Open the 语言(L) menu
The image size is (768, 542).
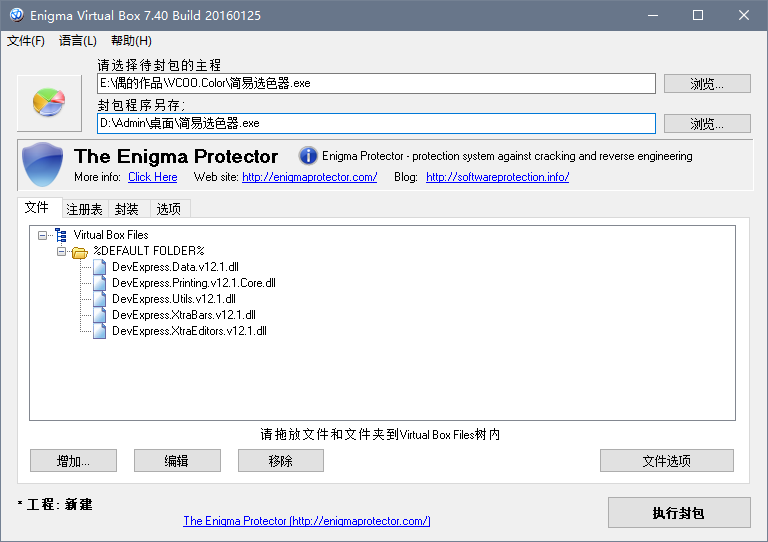78,41
